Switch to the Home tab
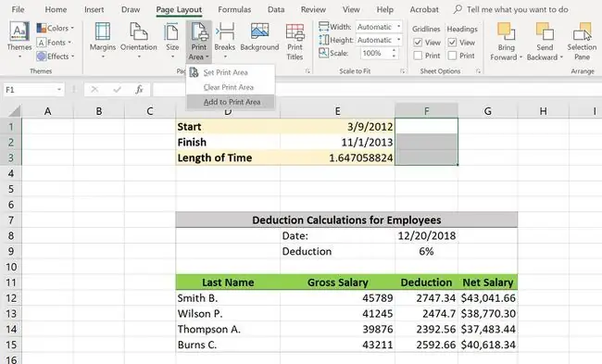The image size is (602, 364). point(56,9)
